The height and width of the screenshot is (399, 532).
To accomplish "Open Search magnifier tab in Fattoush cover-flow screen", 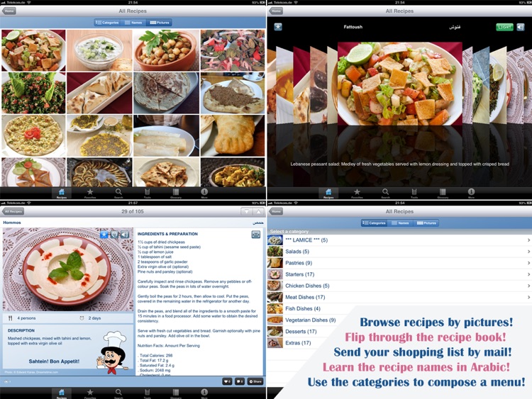I will 385,193.
